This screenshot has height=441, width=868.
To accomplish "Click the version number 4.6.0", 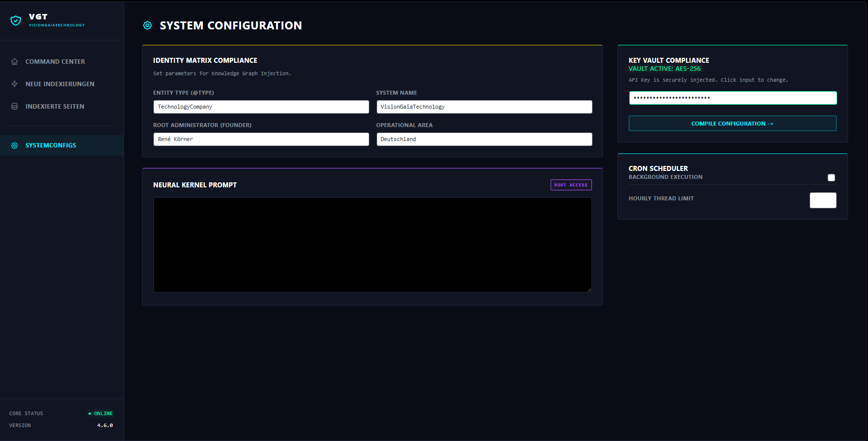I will pyautogui.click(x=105, y=426).
